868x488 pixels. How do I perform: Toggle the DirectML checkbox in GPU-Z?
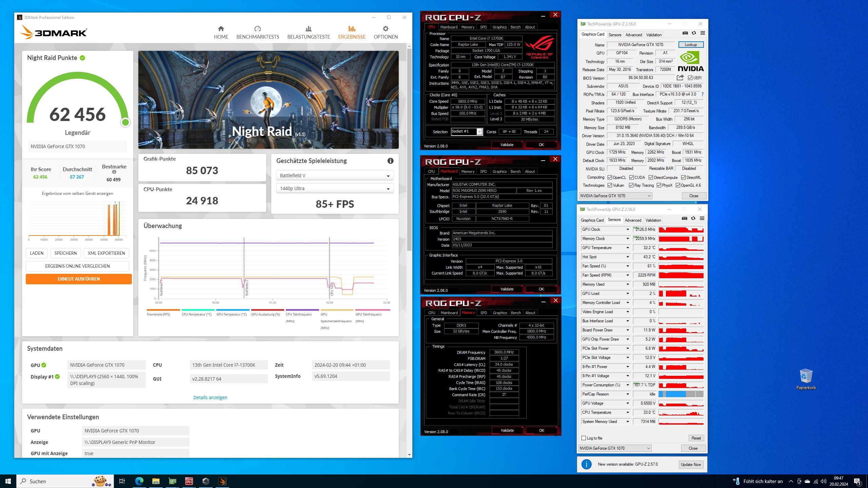(x=683, y=178)
